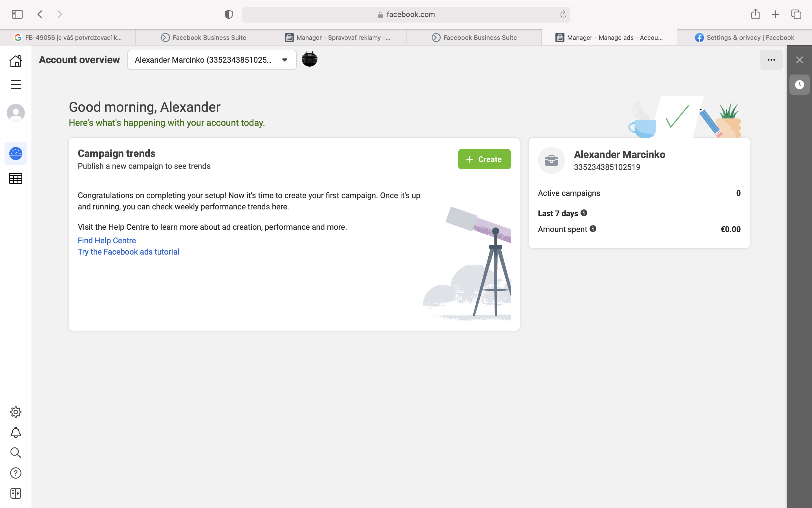Viewport: 812px width, 508px height.
Task: Switch to the second Facebook Business Suite tab
Action: (474, 38)
